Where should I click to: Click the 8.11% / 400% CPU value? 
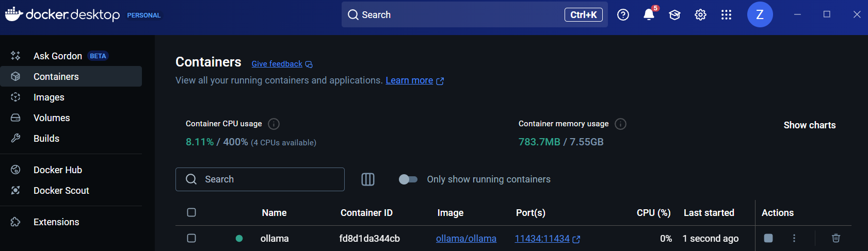tap(217, 142)
